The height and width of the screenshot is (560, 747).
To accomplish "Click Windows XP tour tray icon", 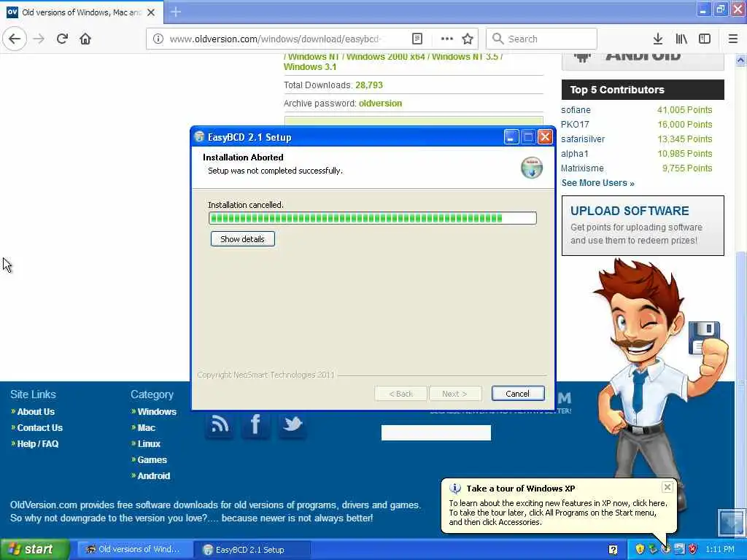I will pos(666,549).
